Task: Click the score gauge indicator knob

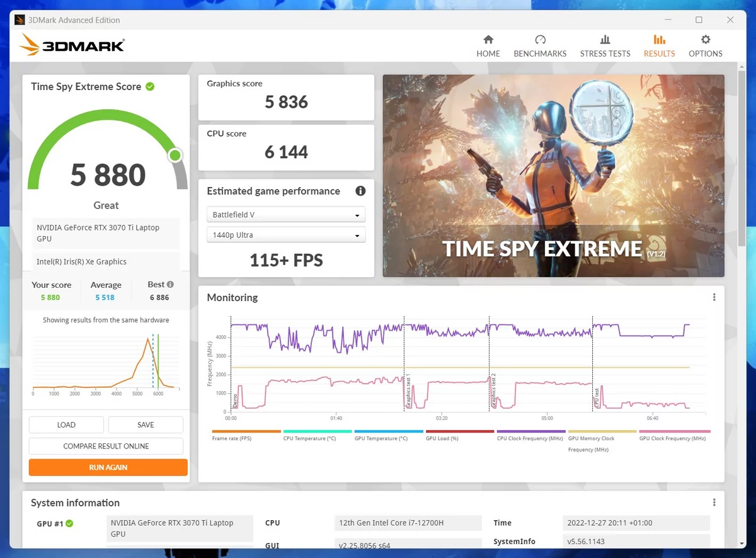Action: [x=175, y=155]
